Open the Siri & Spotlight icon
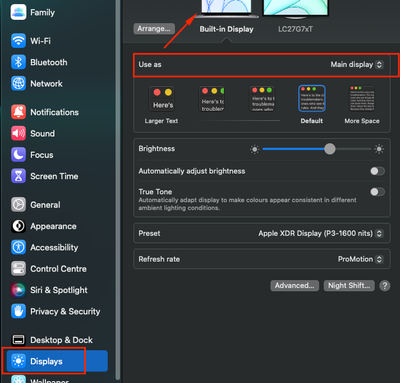Viewport: 400px width, 383px height. [x=18, y=290]
